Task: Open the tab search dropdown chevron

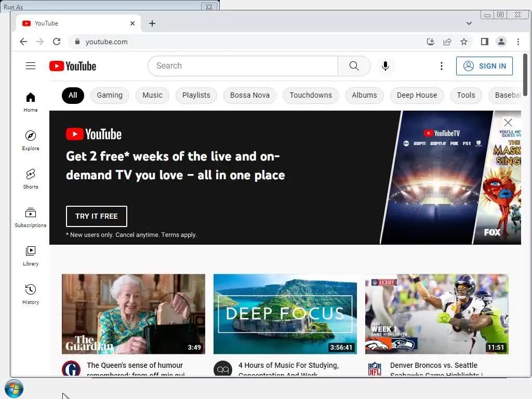Action: point(469,23)
